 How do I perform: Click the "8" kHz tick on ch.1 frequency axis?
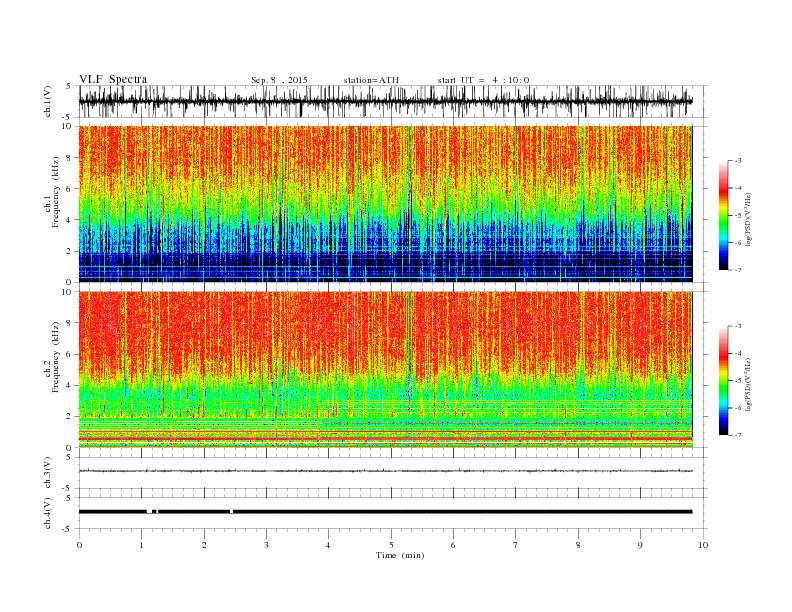[70, 158]
